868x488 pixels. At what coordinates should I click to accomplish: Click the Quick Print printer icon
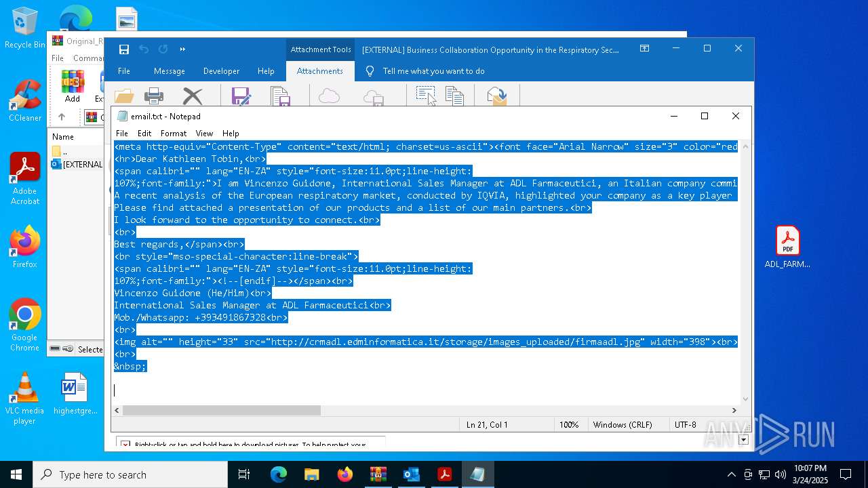(154, 97)
